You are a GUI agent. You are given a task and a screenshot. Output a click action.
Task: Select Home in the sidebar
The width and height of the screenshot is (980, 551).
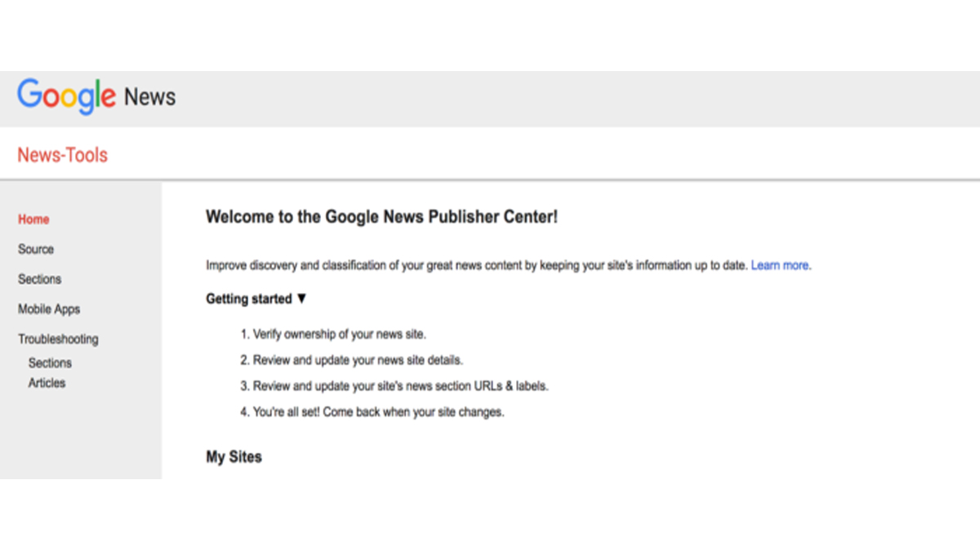click(x=33, y=220)
